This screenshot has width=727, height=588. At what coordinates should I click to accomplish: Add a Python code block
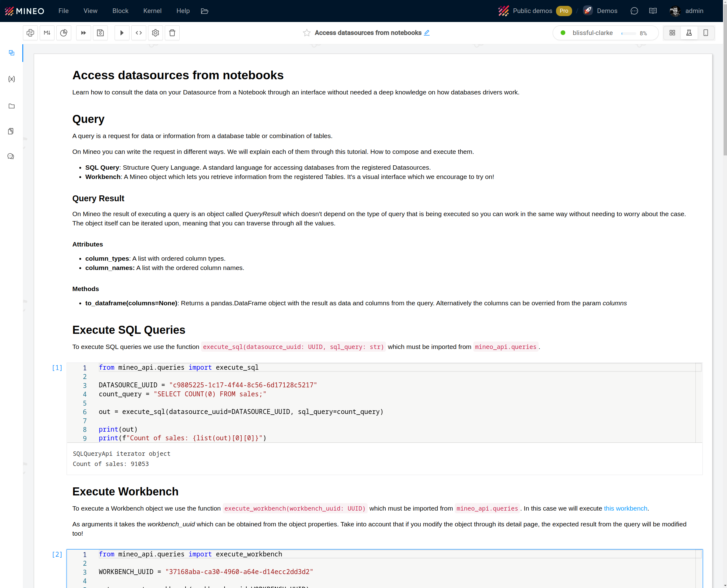[30, 33]
